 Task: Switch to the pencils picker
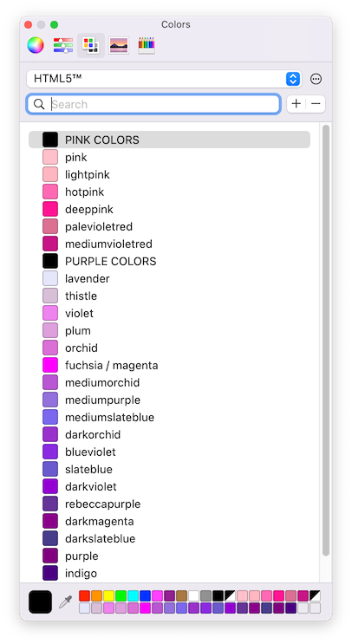pyautogui.click(x=147, y=45)
